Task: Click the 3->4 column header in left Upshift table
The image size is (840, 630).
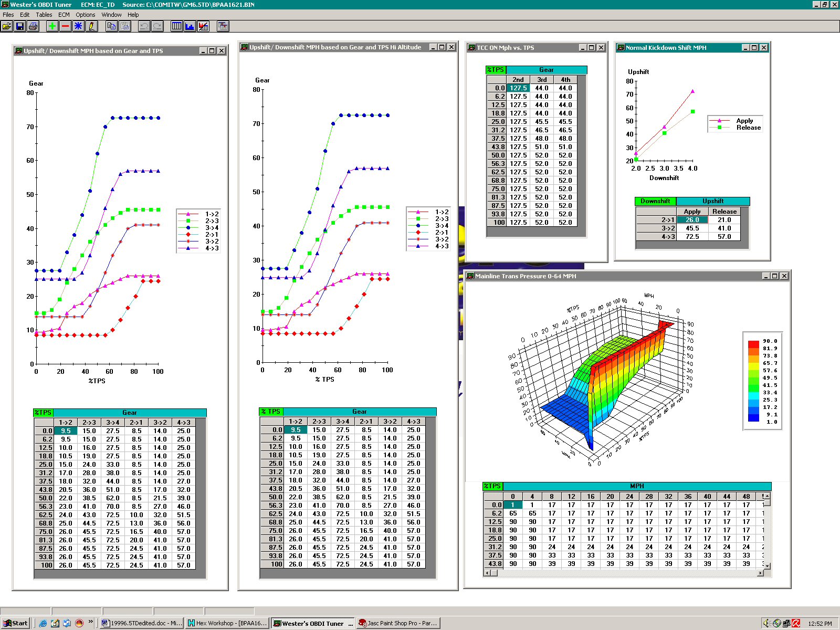Action: (113, 423)
